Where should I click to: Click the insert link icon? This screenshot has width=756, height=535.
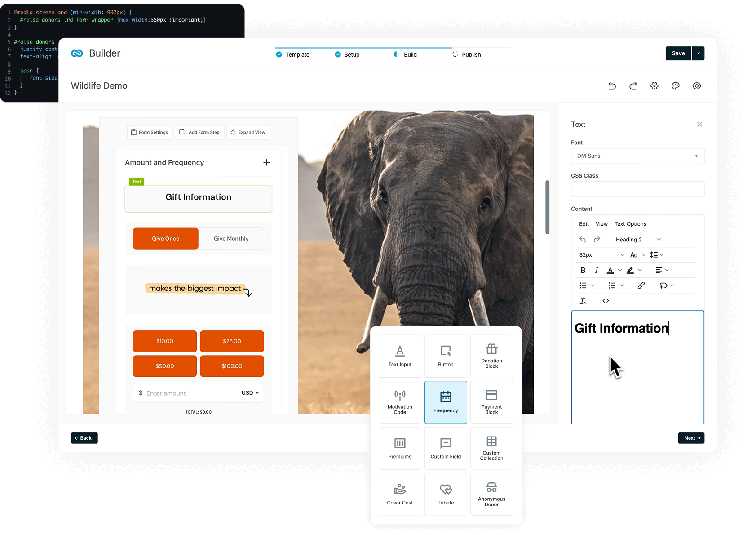pyautogui.click(x=641, y=285)
